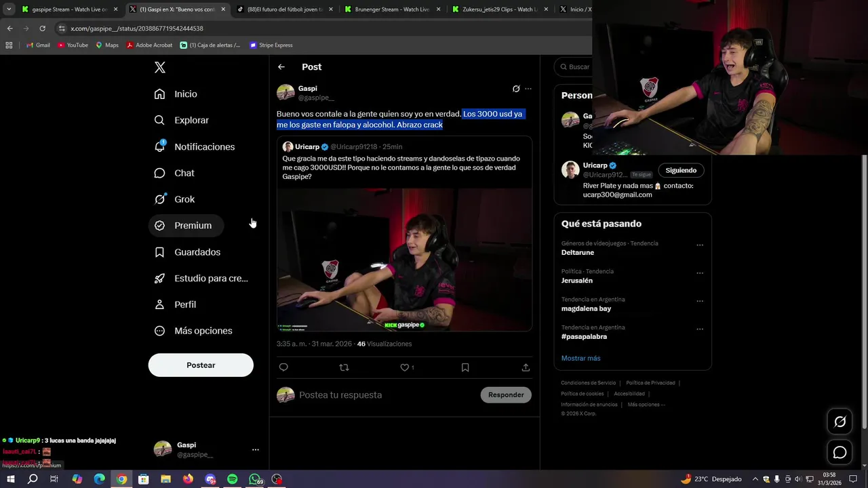Screen dimensions: 868x488
Task: Open @gaspipe__ handle link on post
Action: [316, 98]
